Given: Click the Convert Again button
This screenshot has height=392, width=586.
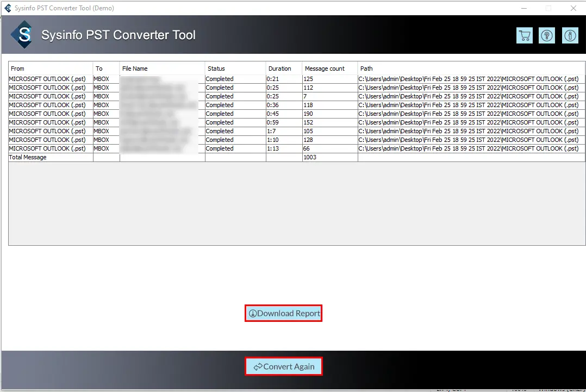Looking at the screenshot, I should coord(283,366).
